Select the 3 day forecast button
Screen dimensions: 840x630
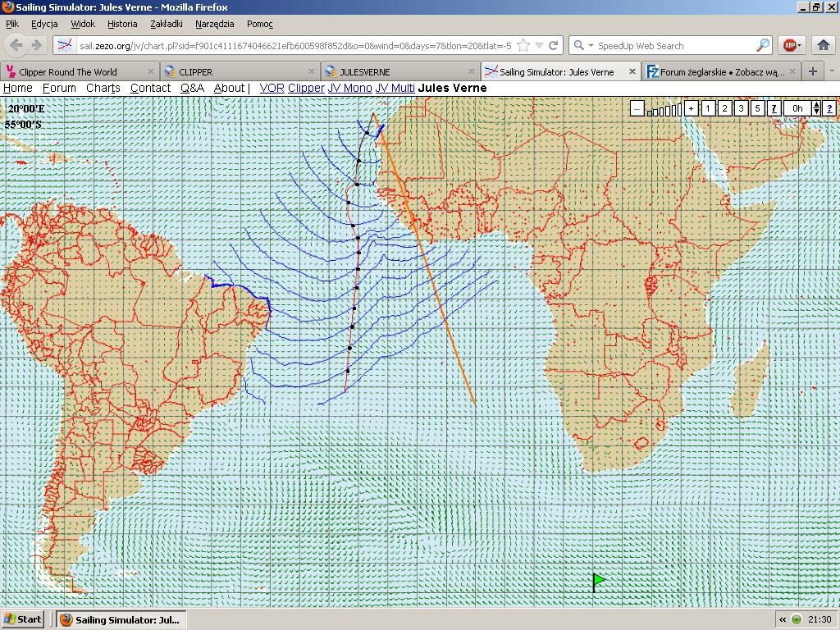click(741, 108)
